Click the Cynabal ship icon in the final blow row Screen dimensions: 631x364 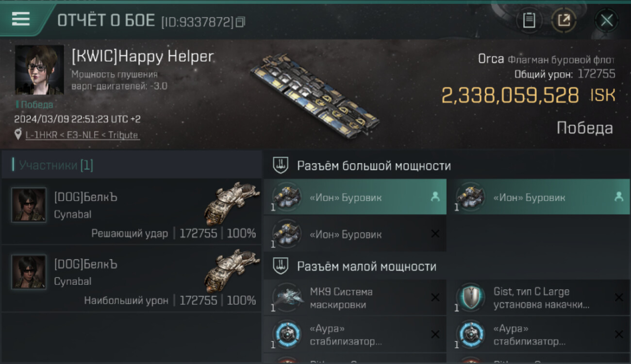(232, 203)
